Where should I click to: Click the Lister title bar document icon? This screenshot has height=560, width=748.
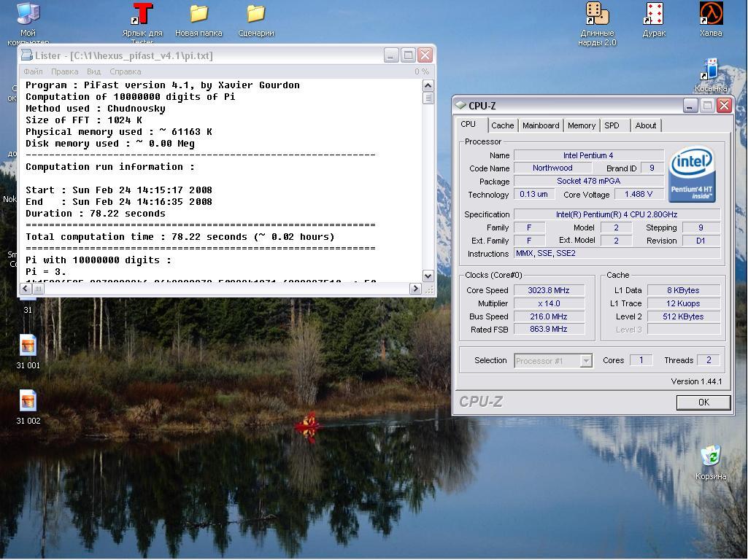[27, 55]
